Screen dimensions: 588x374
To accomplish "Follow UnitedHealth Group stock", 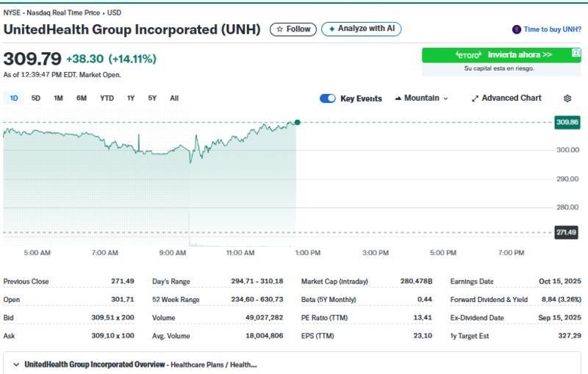I will [x=293, y=29].
